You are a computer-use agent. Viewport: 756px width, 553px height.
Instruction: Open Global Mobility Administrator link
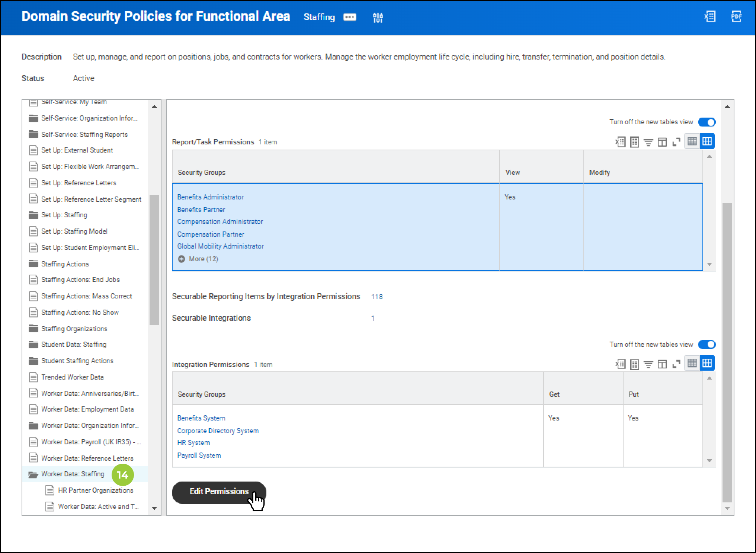pos(220,246)
